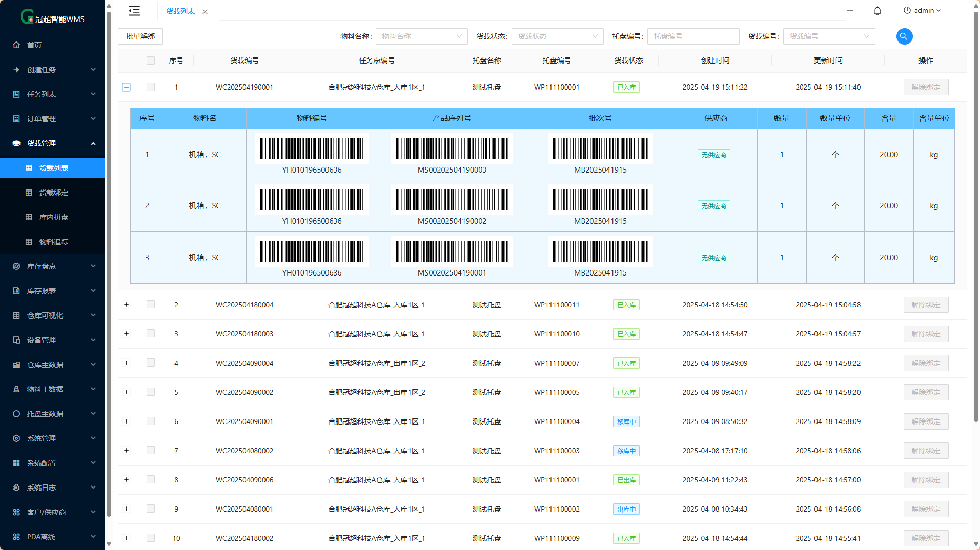Click the report icon beside 库存报表

[x=16, y=291]
